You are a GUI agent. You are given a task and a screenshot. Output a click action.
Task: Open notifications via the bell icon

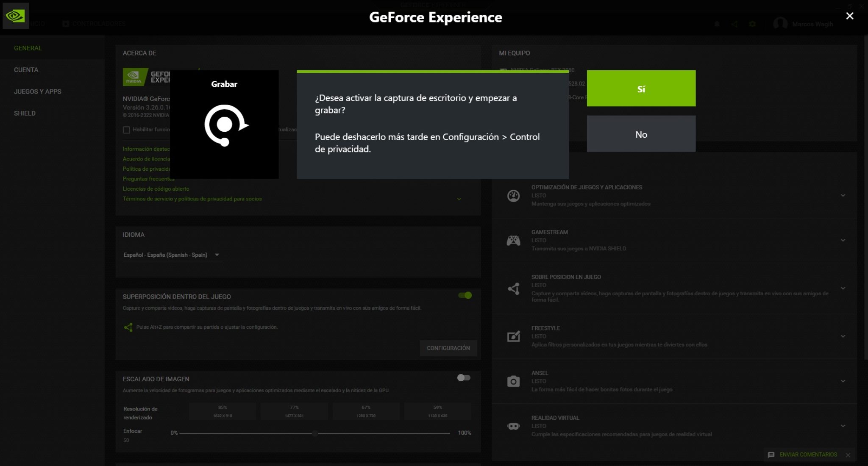point(717,24)
